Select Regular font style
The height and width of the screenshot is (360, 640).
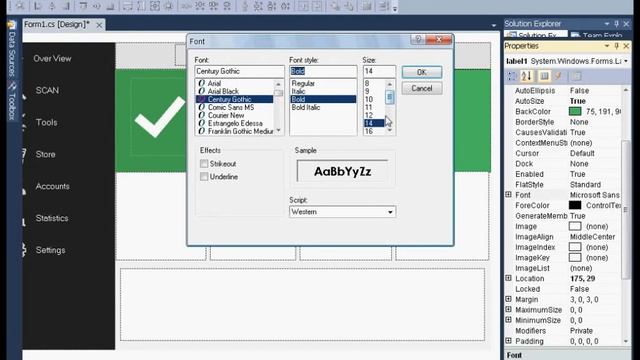303,83
